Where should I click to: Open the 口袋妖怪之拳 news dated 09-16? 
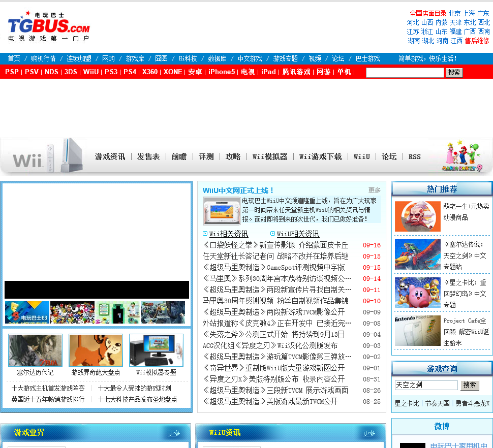tap(275, 245)
